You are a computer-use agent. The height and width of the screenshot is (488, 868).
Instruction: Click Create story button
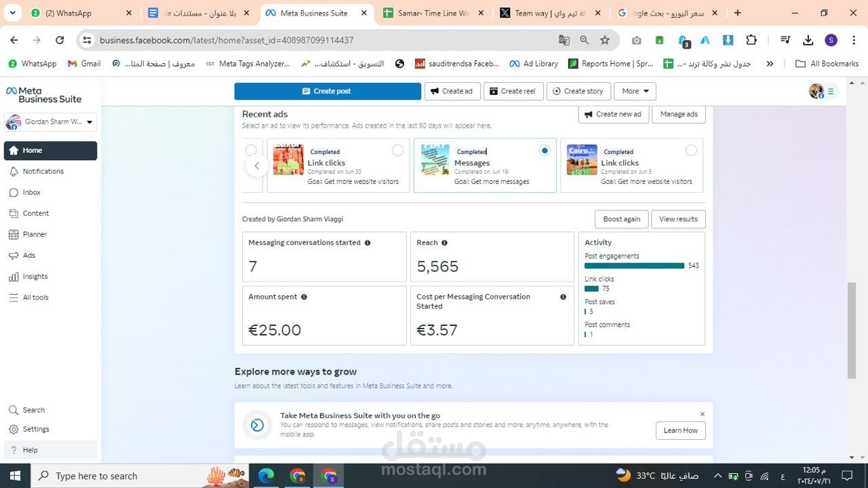click(x=578, y=91)
